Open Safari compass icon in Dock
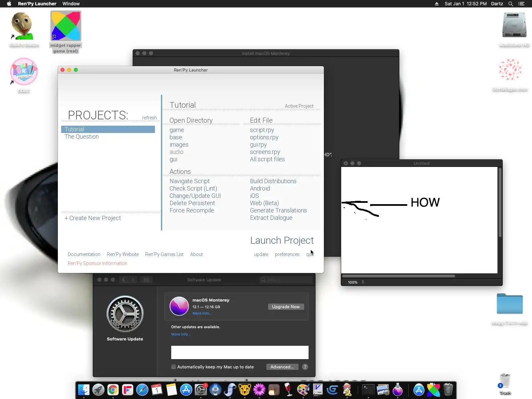Screen dimensions: 532x399 (142, 389)
